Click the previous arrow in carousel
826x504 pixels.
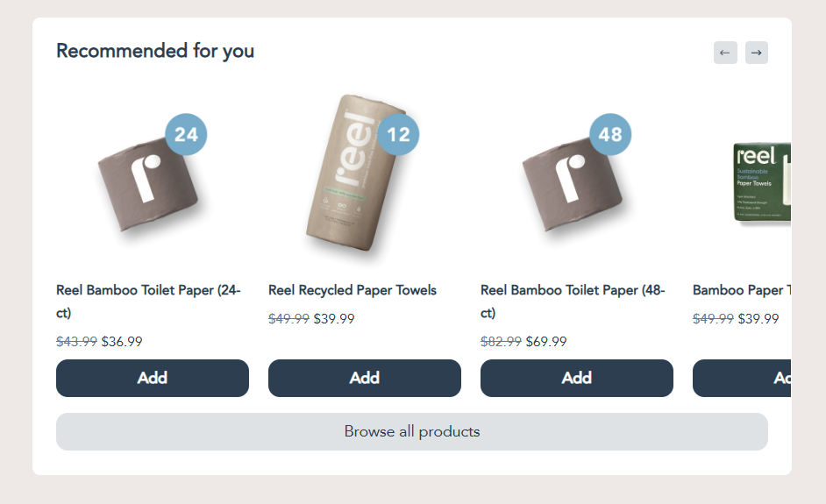725,53
